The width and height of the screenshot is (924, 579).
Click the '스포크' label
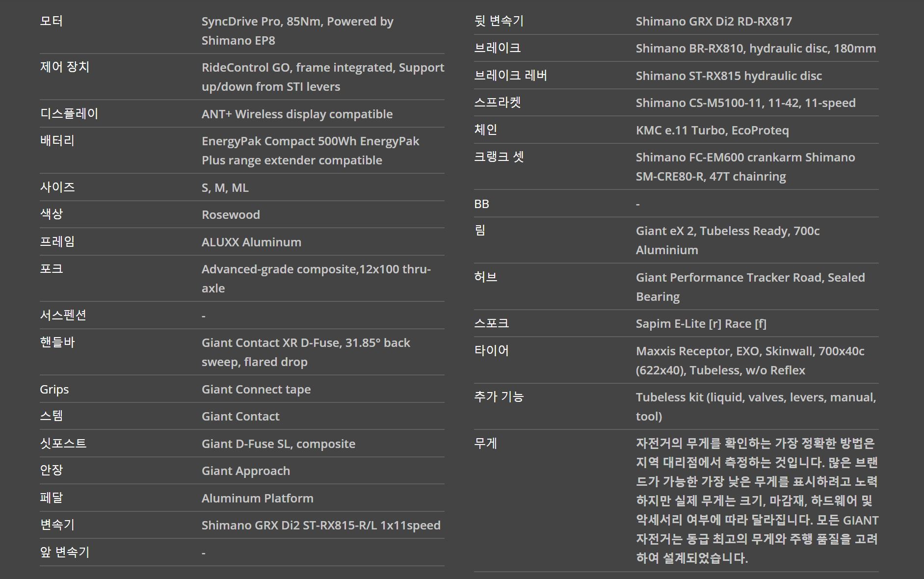click(x=492, y=323)
